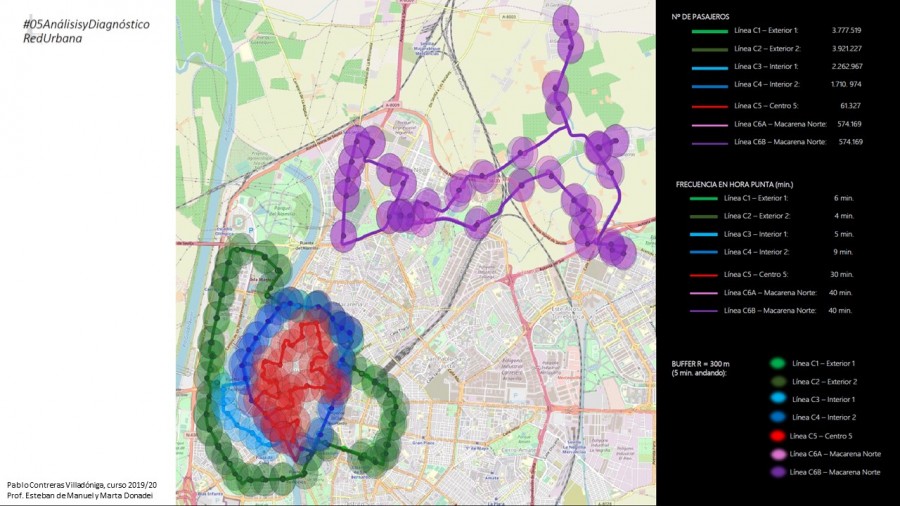Click the dark green Línea C2 buffer circle
The height and width of the screenshot is (506, 900).
pos(777,381)
